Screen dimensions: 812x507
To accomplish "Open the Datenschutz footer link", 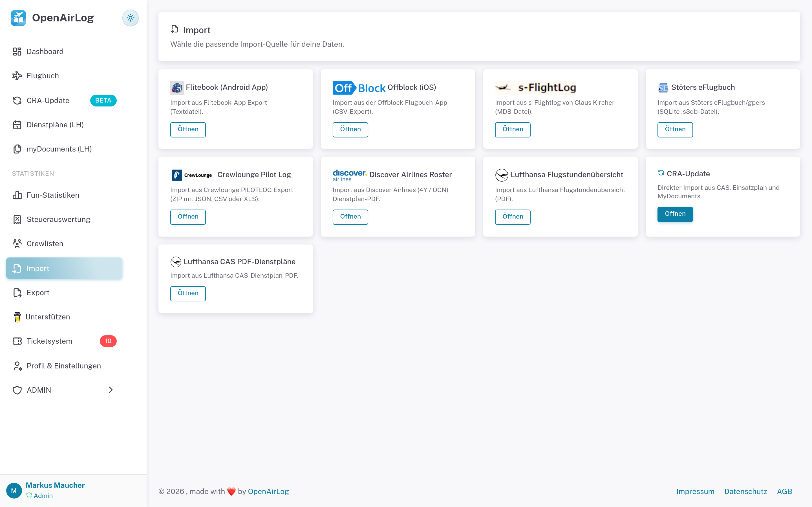I will [x=745, y=491].
